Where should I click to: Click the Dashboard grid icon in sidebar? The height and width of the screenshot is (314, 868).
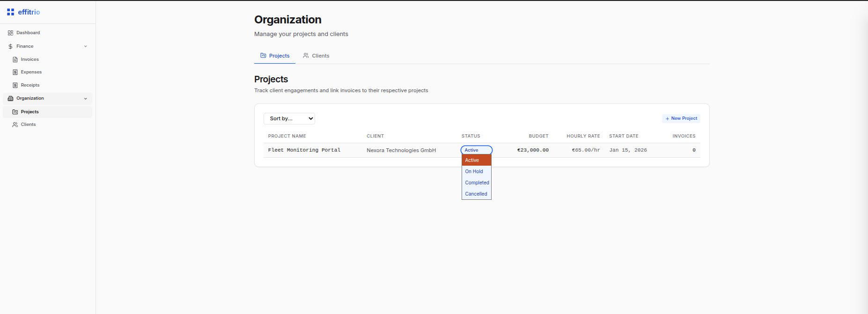[10, 33]
